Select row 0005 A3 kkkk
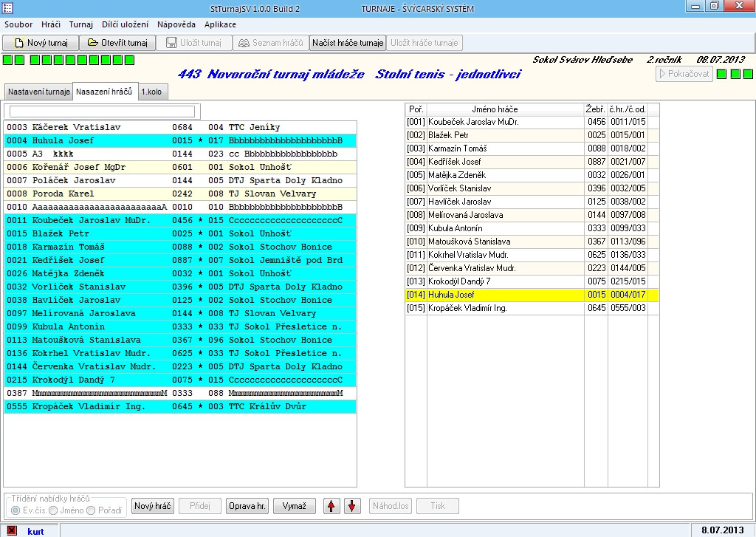 click(x=180, y=154)
